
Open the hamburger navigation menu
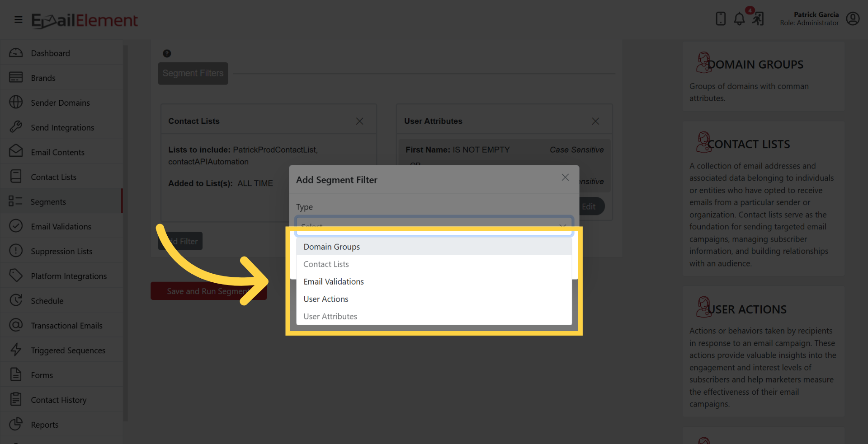(x=19, y=19)
